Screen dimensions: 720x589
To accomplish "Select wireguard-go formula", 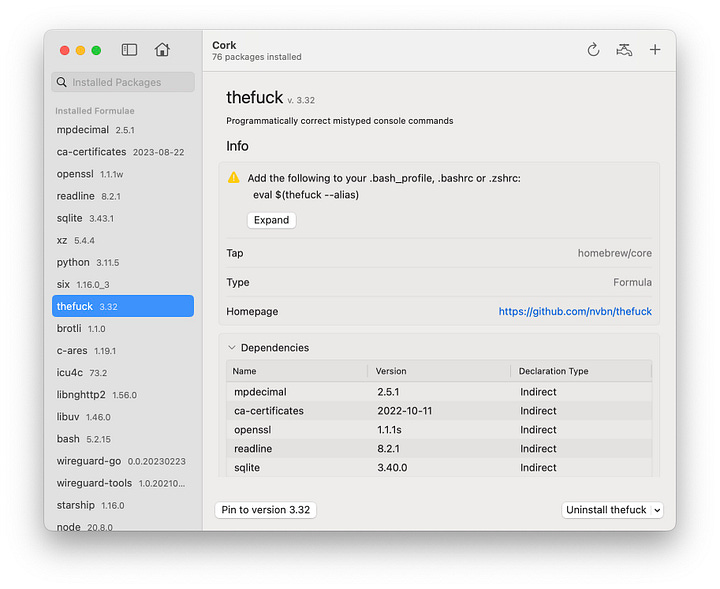I will click(x=123, y=461).
